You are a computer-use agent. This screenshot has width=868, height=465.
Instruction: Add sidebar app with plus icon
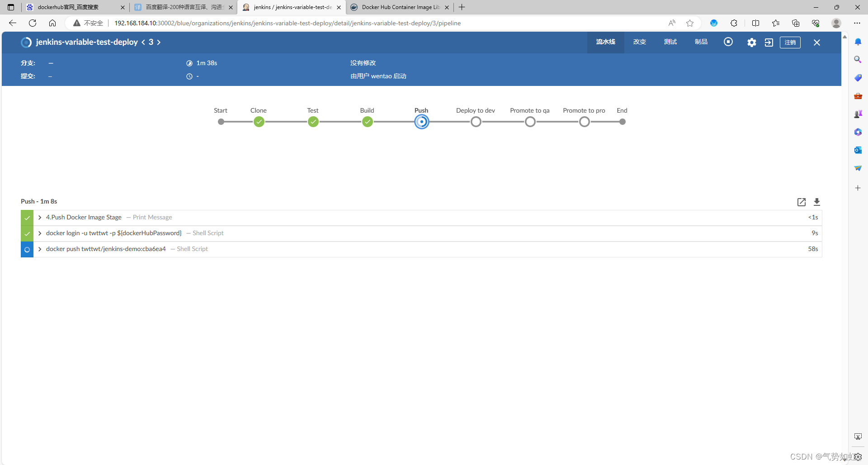[x=858, y=188]
